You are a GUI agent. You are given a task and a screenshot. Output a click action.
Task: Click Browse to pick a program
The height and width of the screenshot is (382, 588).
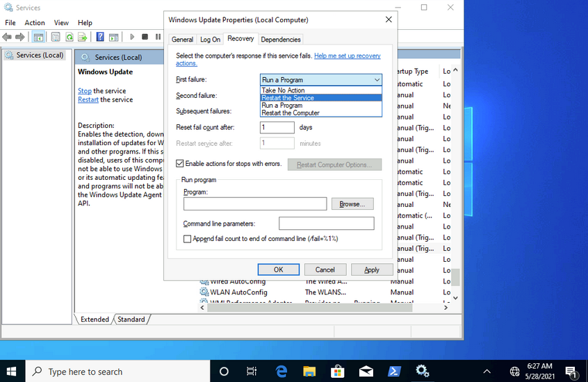click(352, 204)
